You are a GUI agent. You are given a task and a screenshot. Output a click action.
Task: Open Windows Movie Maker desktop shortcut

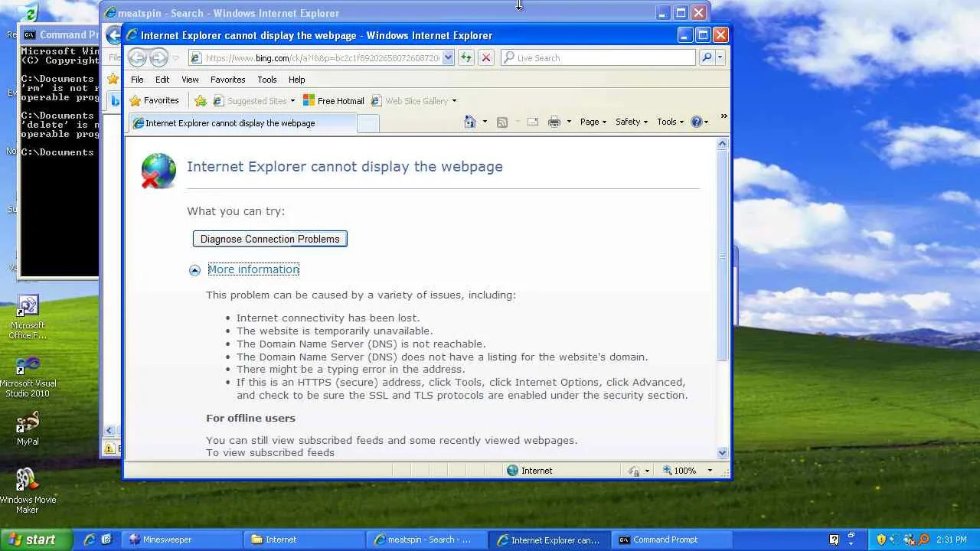tap(28, 491)
